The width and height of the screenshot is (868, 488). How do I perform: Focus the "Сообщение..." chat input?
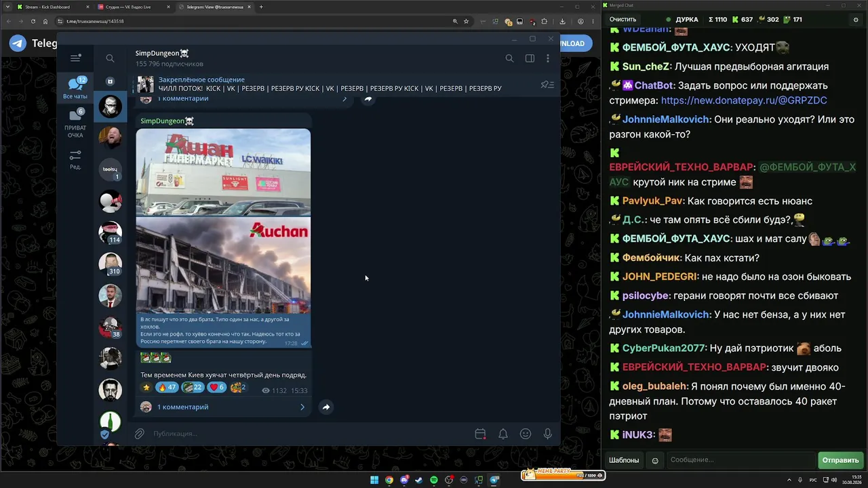pos(741,460)
